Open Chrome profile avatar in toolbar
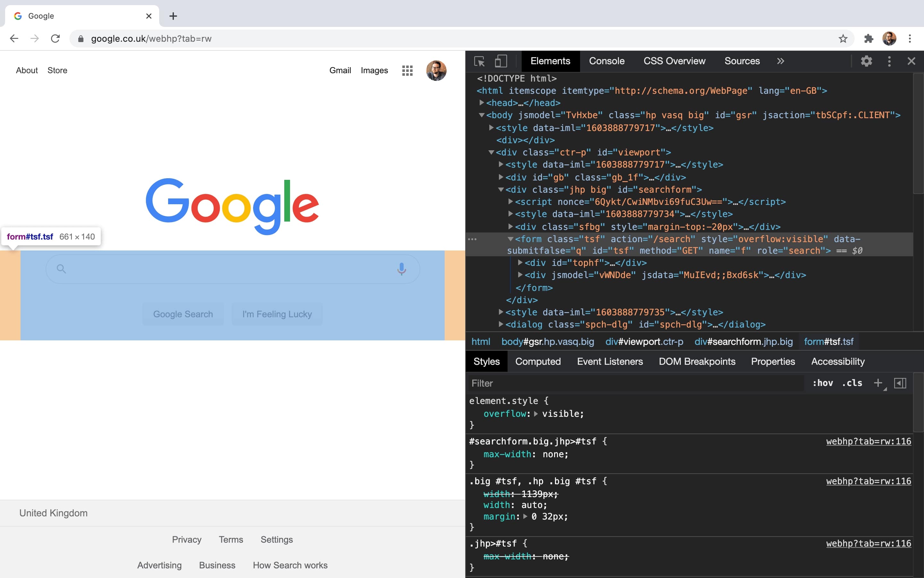 click(x=889, y=39)
